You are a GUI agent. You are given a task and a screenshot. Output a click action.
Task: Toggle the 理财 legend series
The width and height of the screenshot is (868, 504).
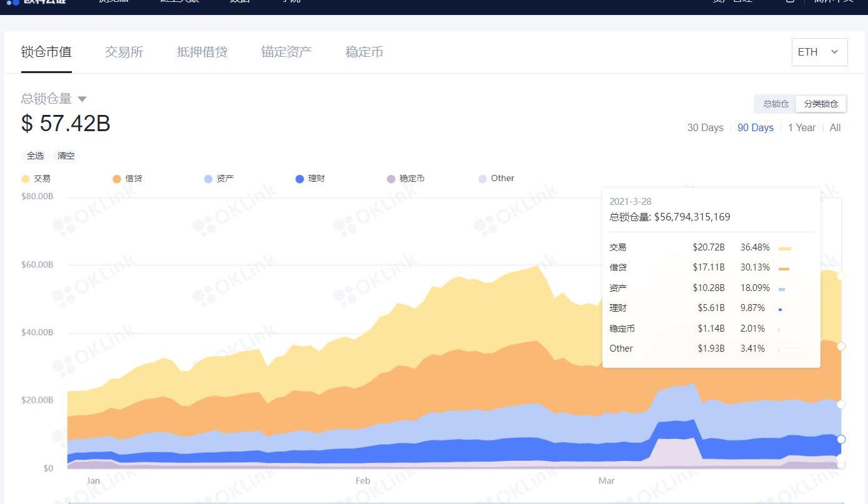311,179
